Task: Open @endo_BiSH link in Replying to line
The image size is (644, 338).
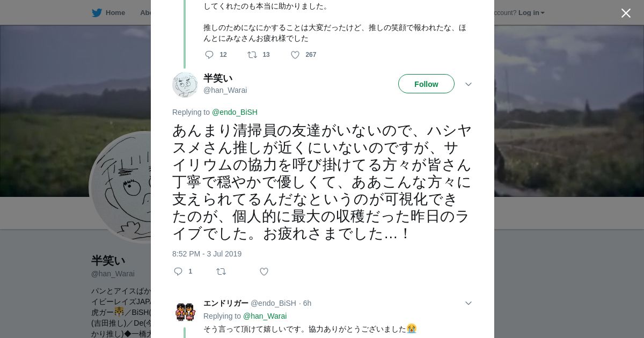Action: [235, 112]
